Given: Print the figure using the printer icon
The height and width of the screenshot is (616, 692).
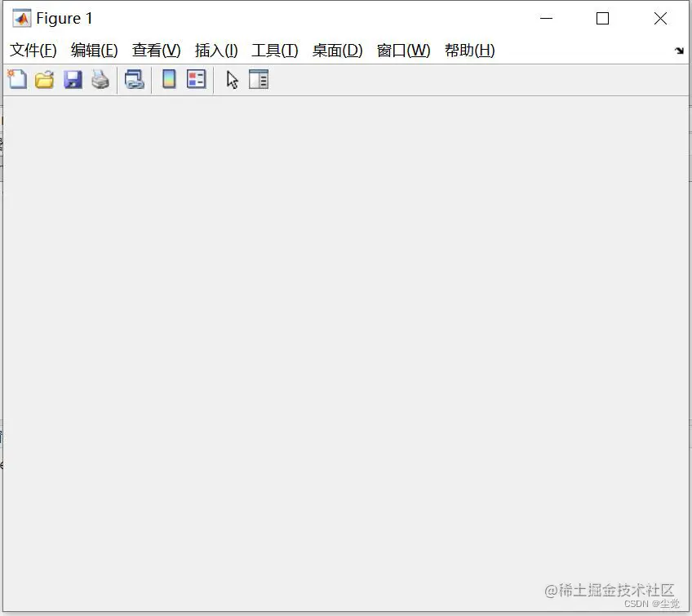Looking at the screenshot, I should 100,79.
